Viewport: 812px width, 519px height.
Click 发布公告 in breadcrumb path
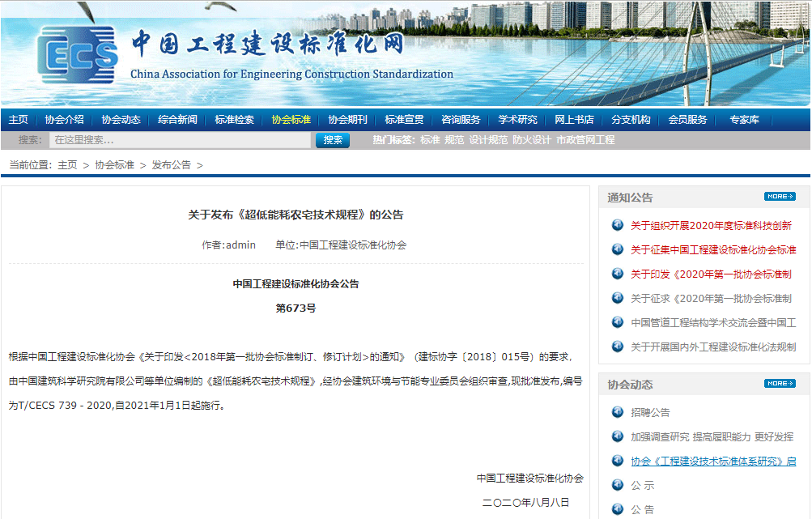click(172, 164)
